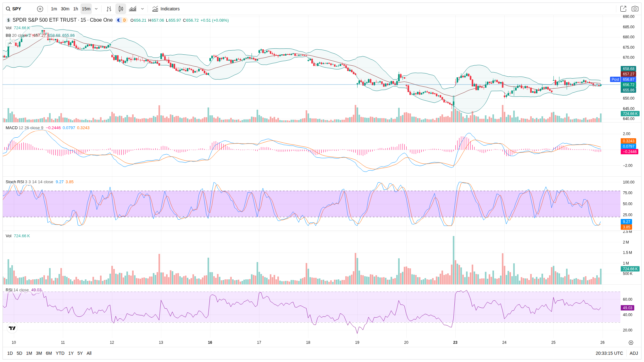Expand the chart style dropdown arrow
This screenshot has width=644, height=362.
click(142, 9)
